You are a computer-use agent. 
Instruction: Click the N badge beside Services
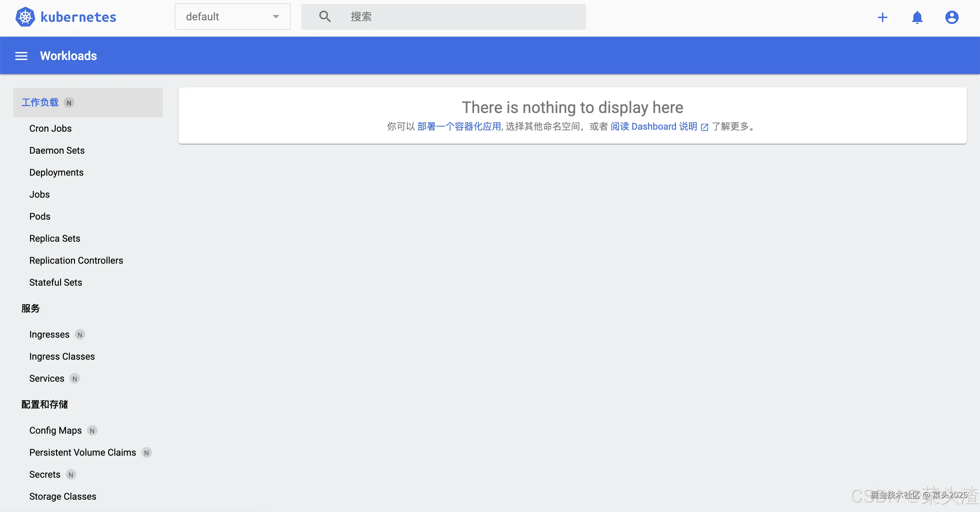(x=75, y=379)
